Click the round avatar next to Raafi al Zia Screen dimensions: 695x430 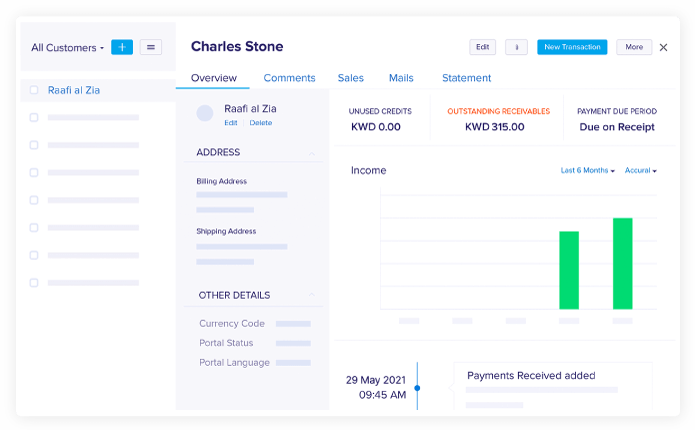205,113
